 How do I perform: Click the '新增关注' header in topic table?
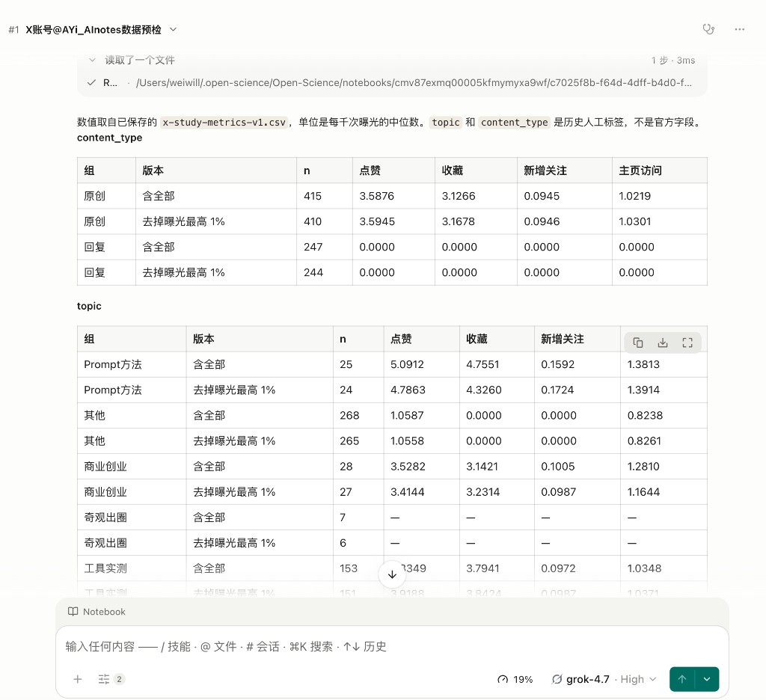pyautogui.click(x=563, y=339)
